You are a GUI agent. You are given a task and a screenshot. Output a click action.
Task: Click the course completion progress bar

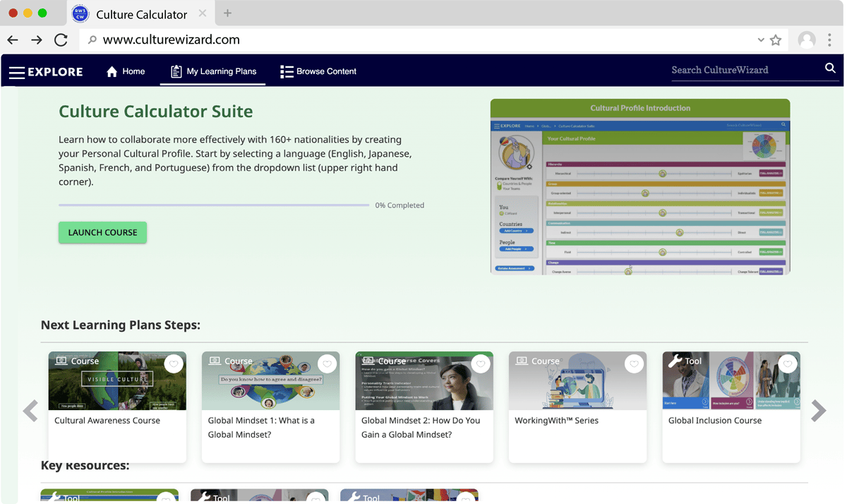point(213,205)
